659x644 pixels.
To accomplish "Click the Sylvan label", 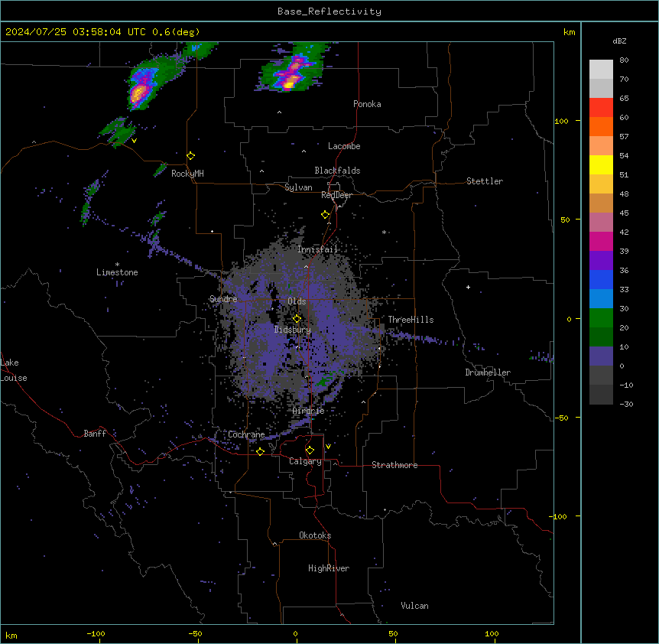I will coord(298,187).
